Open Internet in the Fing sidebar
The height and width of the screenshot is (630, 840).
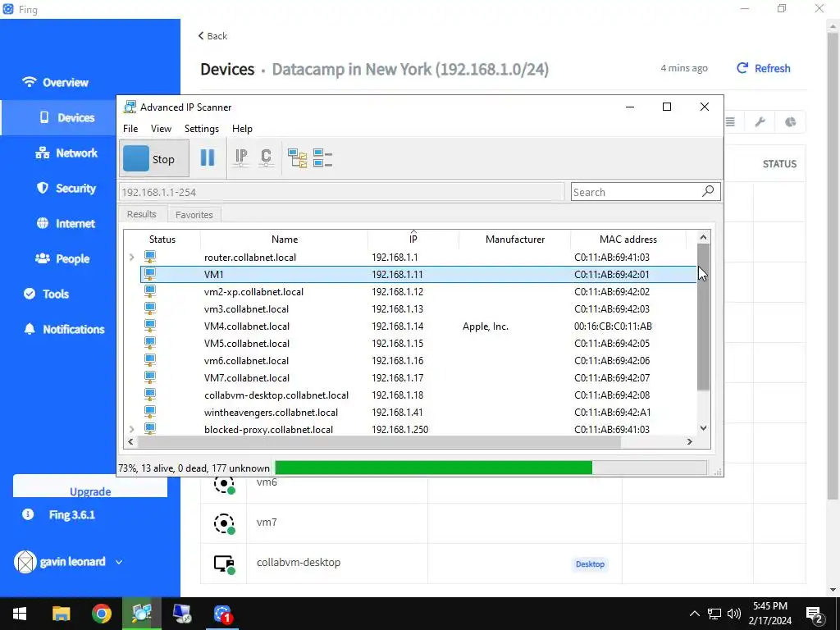[x=66, y=223]
